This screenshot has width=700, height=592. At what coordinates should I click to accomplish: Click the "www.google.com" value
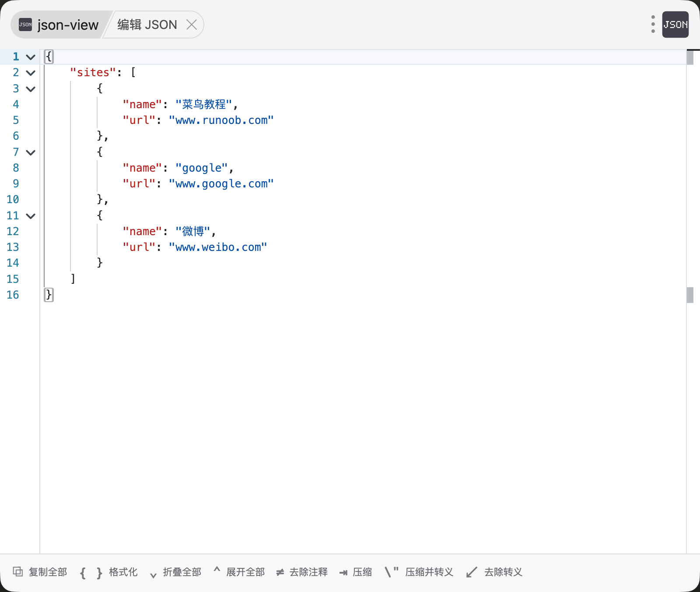coord(221,184)
